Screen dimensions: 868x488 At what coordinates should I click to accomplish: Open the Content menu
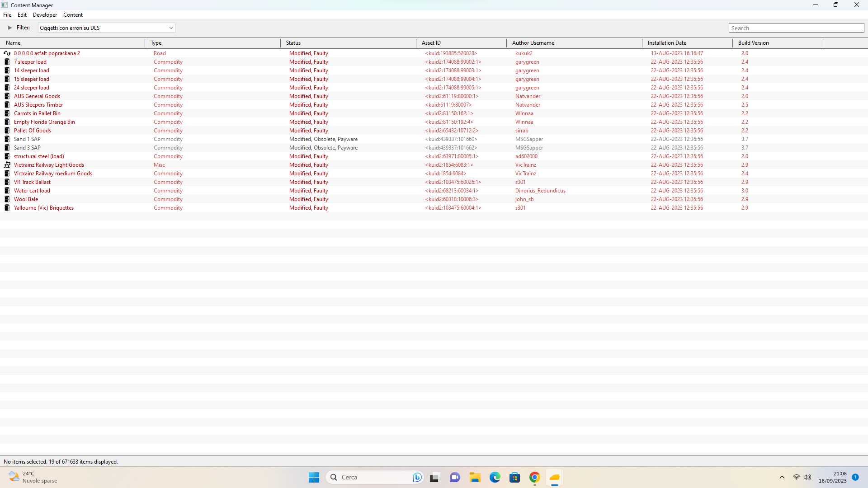click(73, 15)
